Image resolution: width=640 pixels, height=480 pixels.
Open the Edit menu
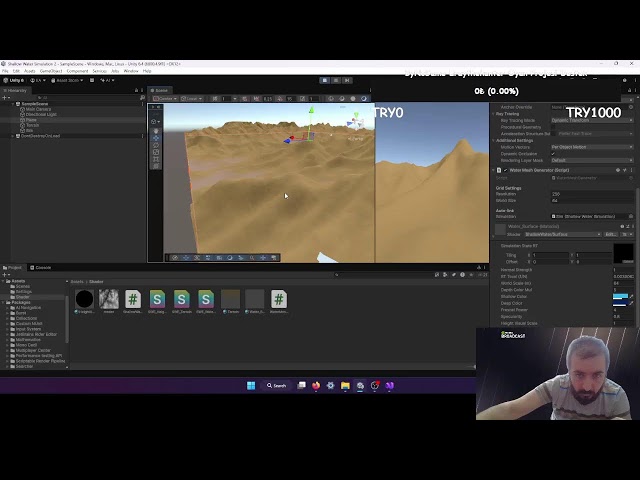16,71
